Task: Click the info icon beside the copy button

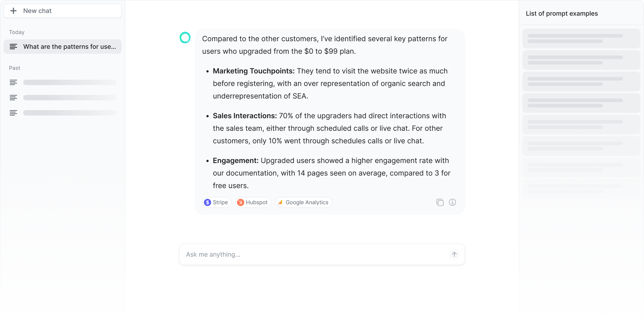Action: pos(452,202)
